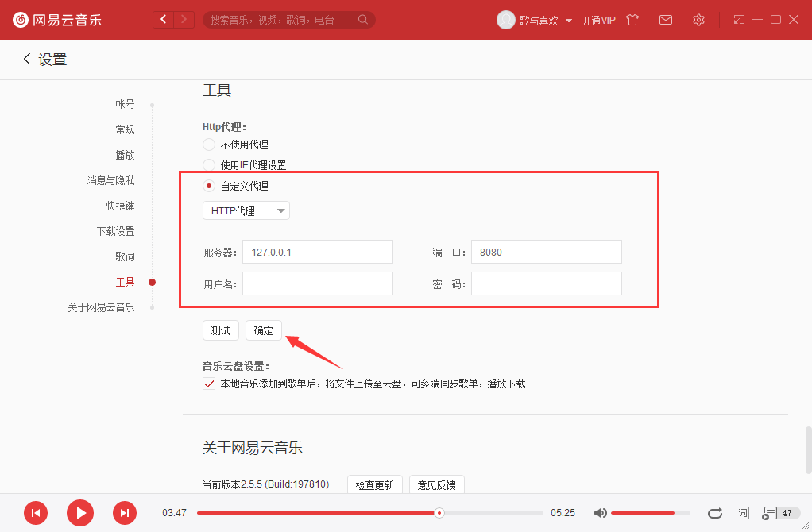Select 不使用代理 radio option

pos(209,145)
